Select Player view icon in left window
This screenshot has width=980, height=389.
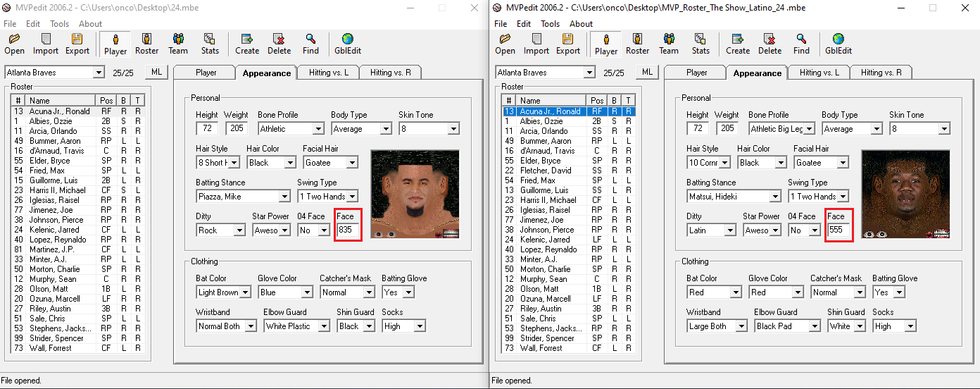[x=115, y=44]
